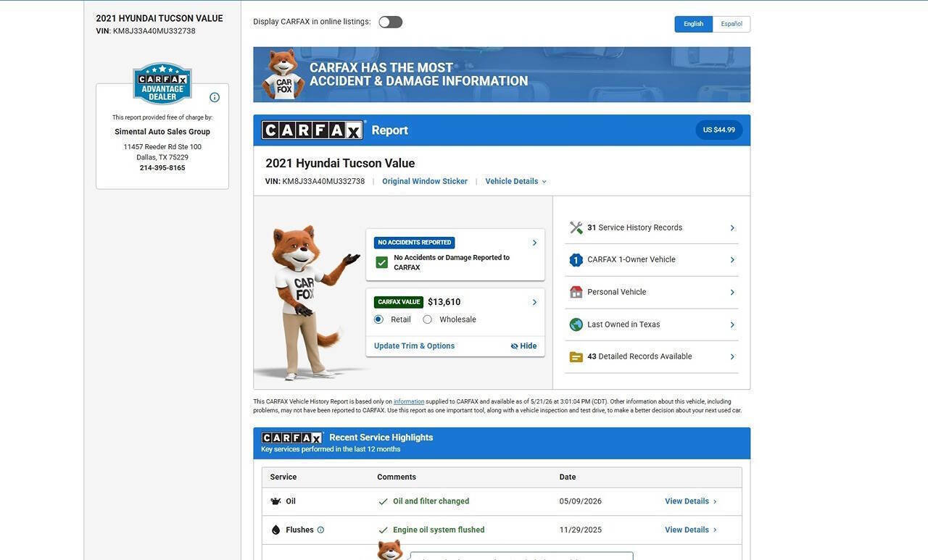
Task: Click the Oil service engine icon
Action: (275, 501)
